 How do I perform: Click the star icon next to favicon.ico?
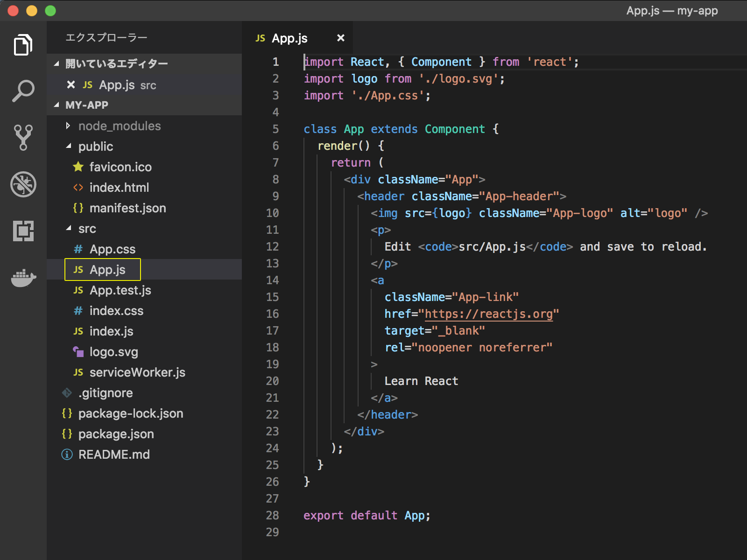tap(78, 167)
